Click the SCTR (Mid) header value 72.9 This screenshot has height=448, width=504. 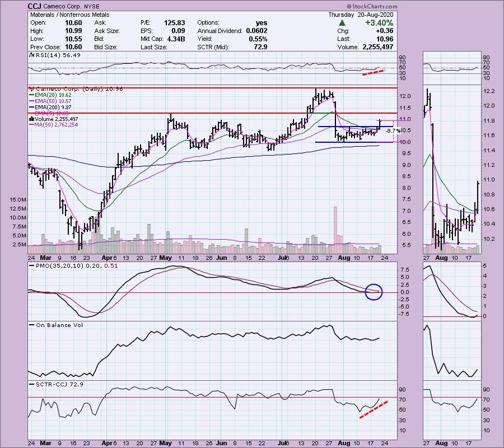point(260,47)
